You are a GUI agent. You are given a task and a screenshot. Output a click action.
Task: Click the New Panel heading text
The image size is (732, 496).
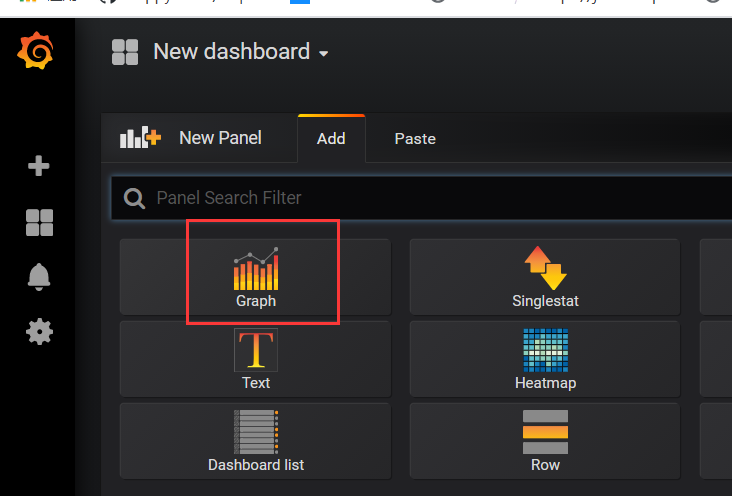(220, 138)
